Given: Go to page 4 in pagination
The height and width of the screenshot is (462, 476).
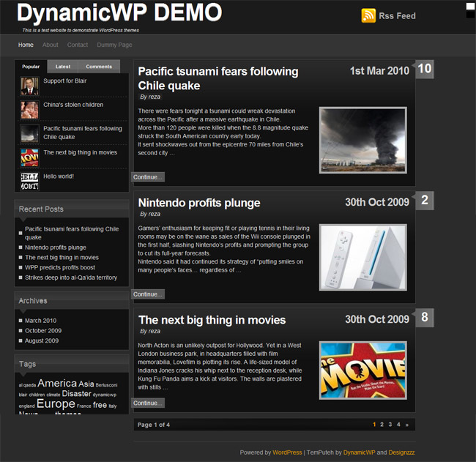Looking at the screenshot, I should [x=398, y=425].
